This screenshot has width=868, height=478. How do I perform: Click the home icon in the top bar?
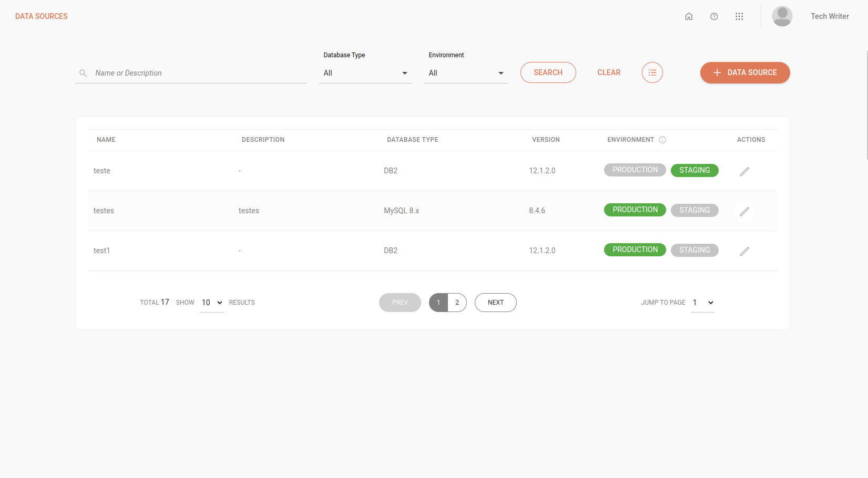tap(689, 16)
